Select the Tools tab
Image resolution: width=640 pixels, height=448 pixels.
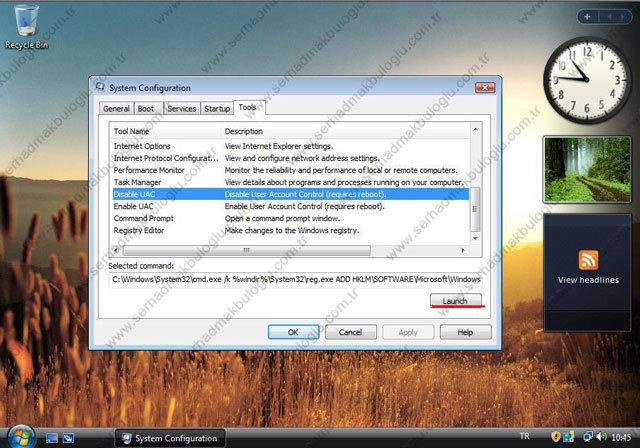pyautogui.click(x=248, y=107)
